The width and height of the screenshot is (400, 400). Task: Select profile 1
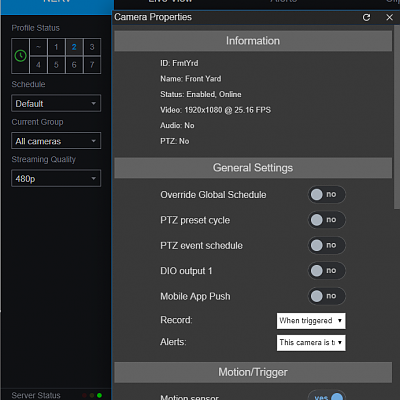click(x=56, y=47)
